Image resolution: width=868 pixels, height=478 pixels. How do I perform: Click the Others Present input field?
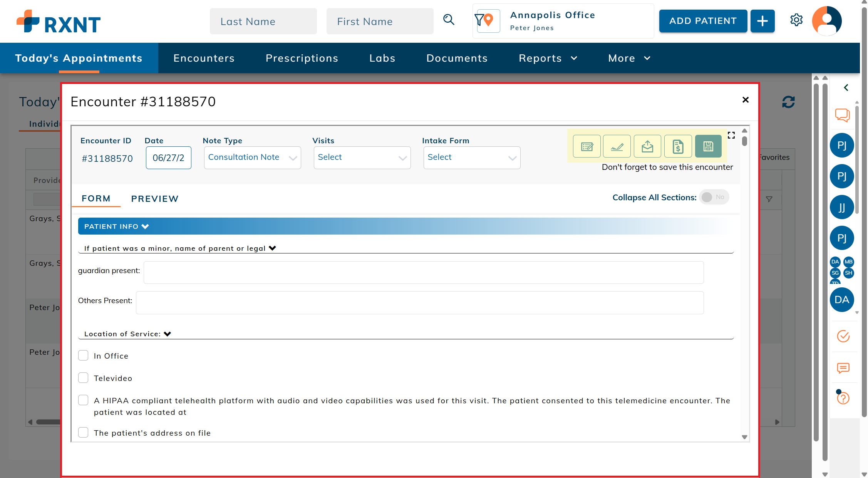[419, 303]
